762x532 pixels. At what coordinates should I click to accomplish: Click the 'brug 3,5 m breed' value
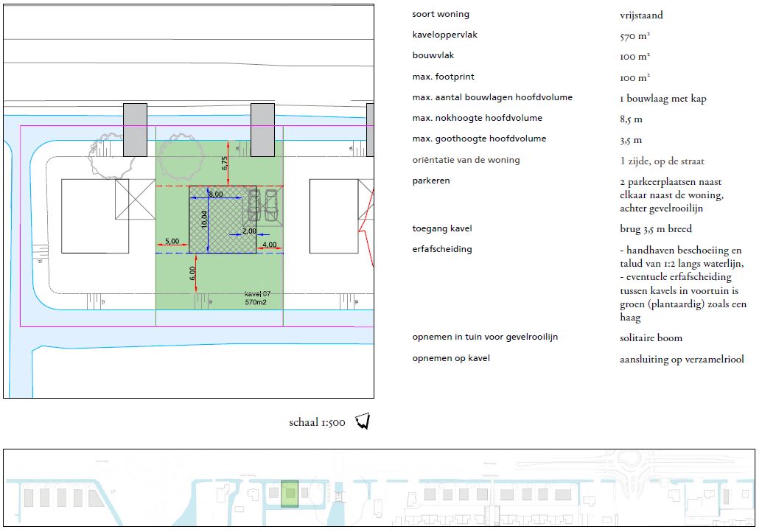coord(656,229)
